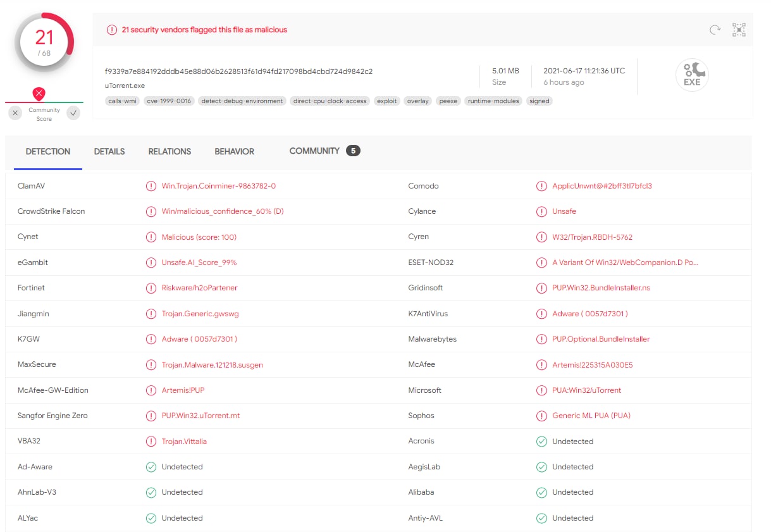Click the Comodo malicious alert icon

coord(541,186)
